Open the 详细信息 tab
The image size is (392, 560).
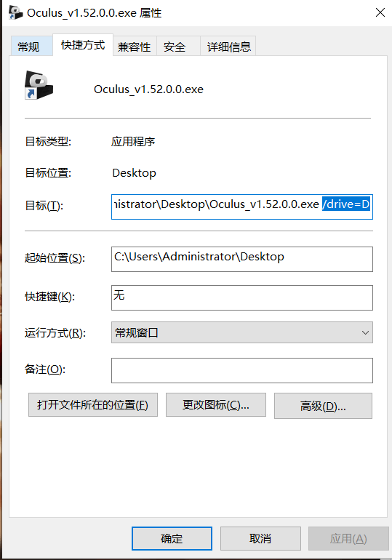pos(228,47)
